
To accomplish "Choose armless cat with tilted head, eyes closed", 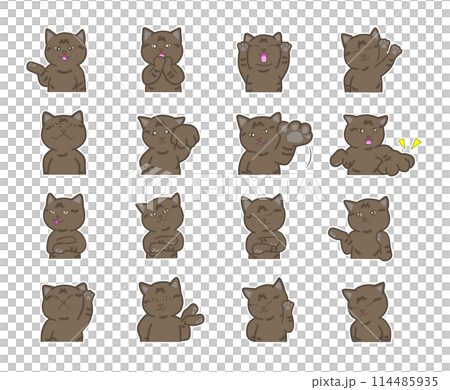I will pyautogui.click(x=368, y=312).
